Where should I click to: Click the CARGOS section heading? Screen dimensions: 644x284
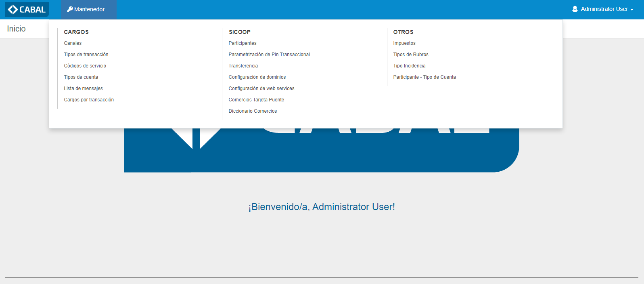coord(76,32)
